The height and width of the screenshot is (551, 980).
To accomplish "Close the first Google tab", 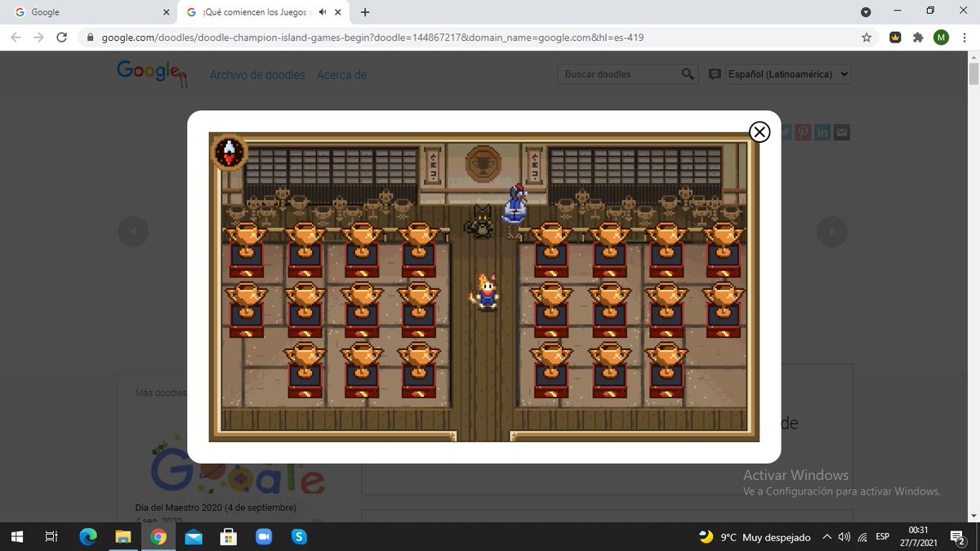I will click(x=166, y=12).
